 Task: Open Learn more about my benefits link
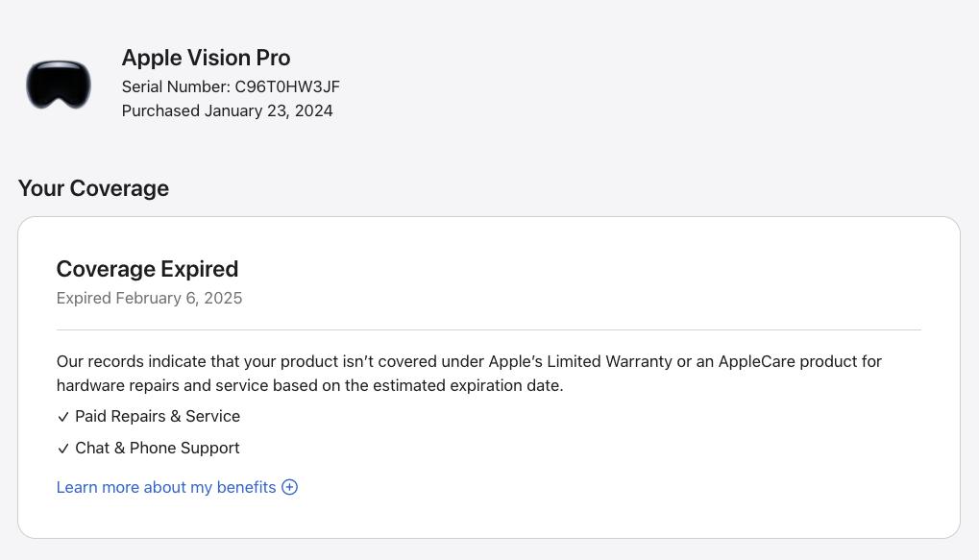166,487
